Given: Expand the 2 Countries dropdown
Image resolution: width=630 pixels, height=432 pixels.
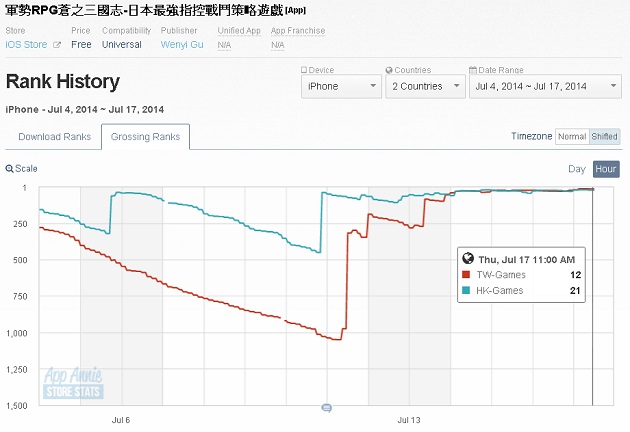Looking at the screenshot, I should click(x=425, y=86).
